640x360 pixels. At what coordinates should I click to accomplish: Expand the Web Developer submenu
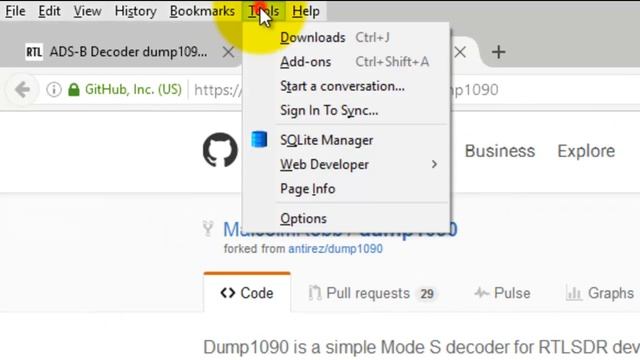[x=347, y=164]
